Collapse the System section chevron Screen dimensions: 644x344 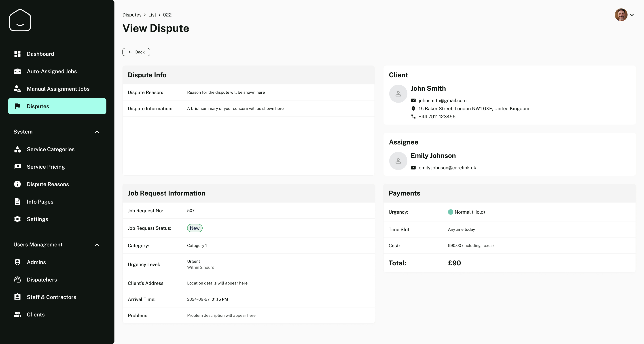tap(97, 132)
